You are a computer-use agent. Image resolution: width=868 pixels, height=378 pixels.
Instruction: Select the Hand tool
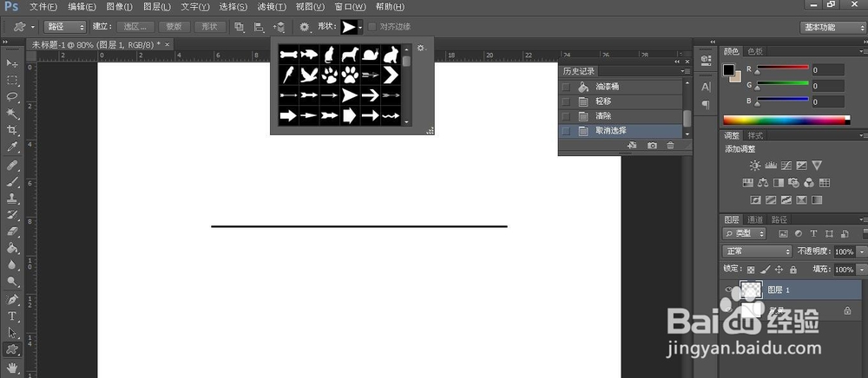(11, 368)
